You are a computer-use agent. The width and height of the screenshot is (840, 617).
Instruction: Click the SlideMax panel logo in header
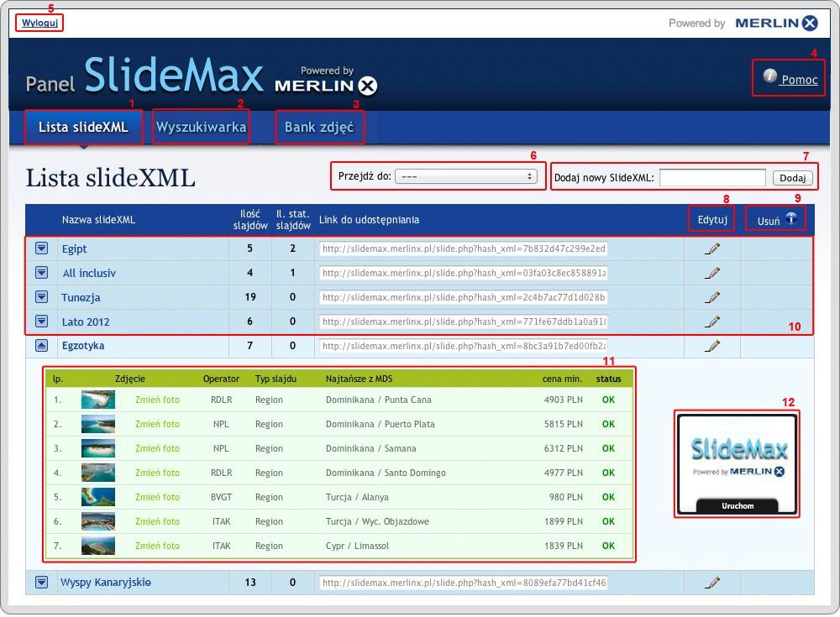point(174,75)
